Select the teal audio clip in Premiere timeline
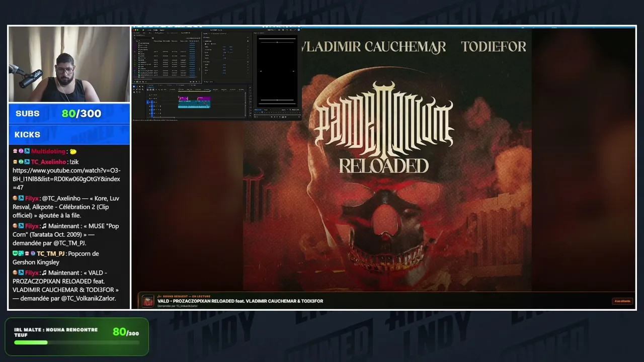644x362 pixels. pyautogui.click(x=194, y=107)
